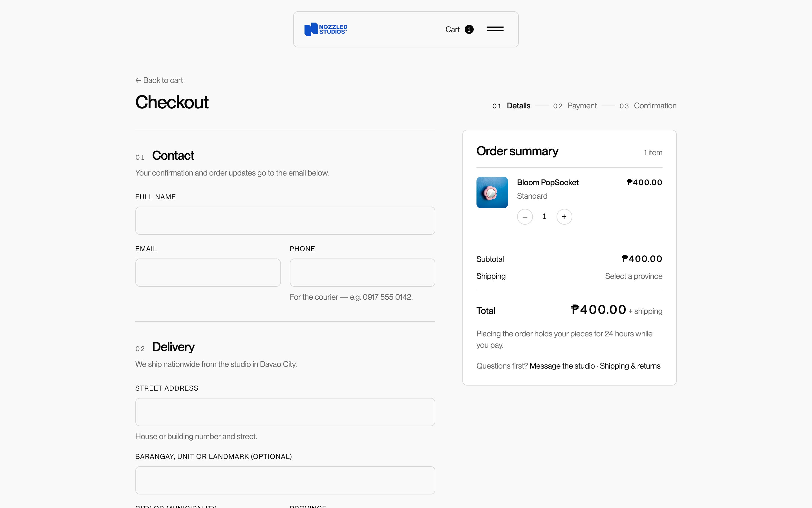Decrease Bloom PopSocket quantity

coord(525,217)
